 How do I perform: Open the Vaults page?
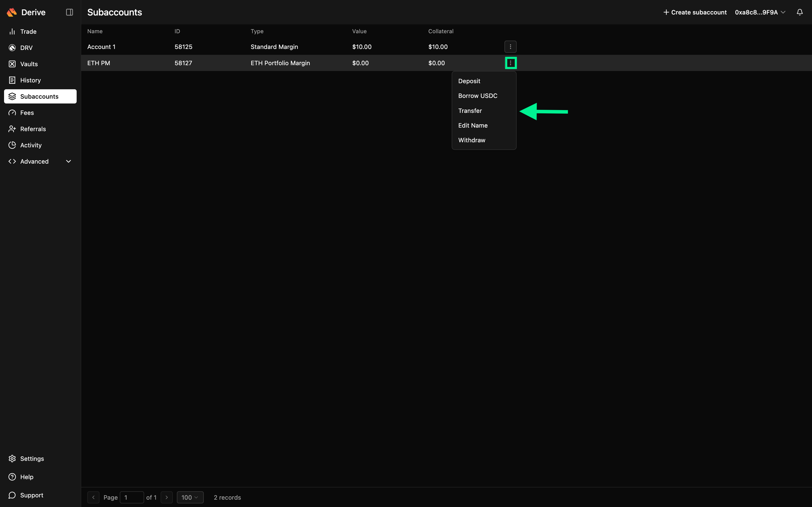point(29,64)
